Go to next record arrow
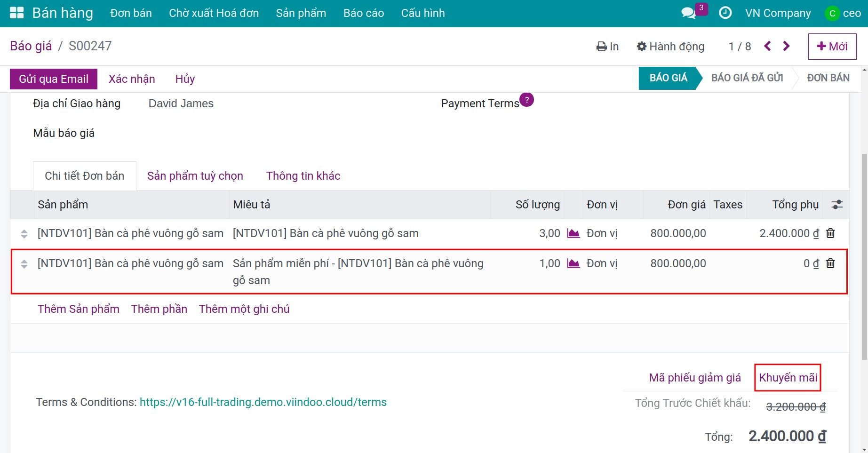The height and width of the screenshot is (453, 868). (x=786, y=46)
